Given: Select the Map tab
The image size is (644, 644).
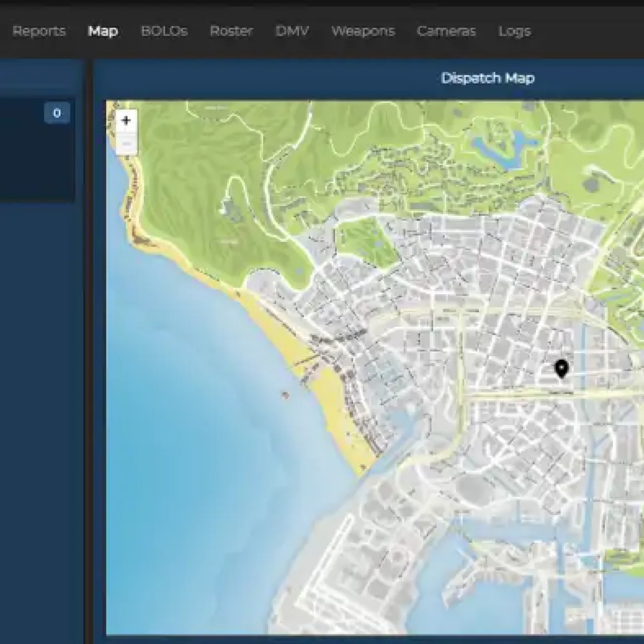Looking at the screenshot, I should coord(103,31).
